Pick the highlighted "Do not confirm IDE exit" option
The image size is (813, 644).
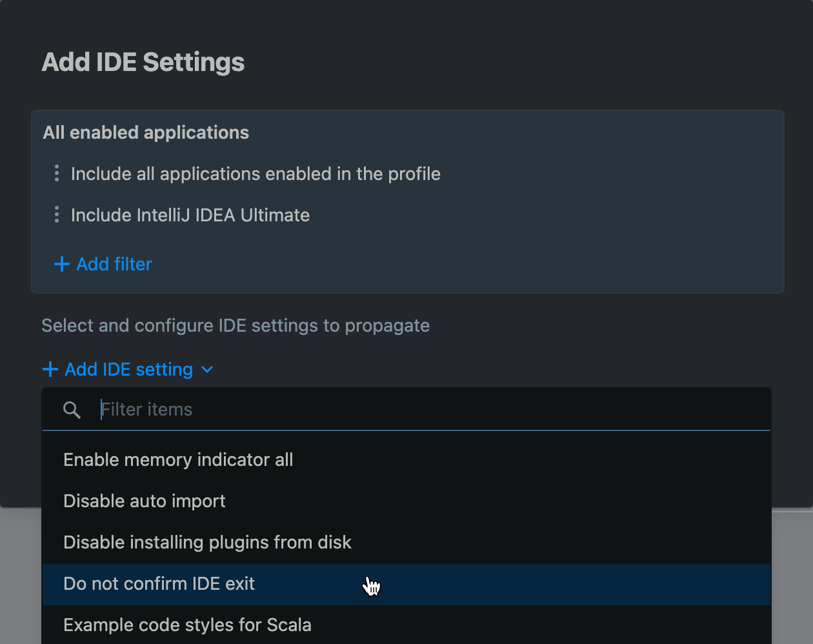tap(159, 583)
